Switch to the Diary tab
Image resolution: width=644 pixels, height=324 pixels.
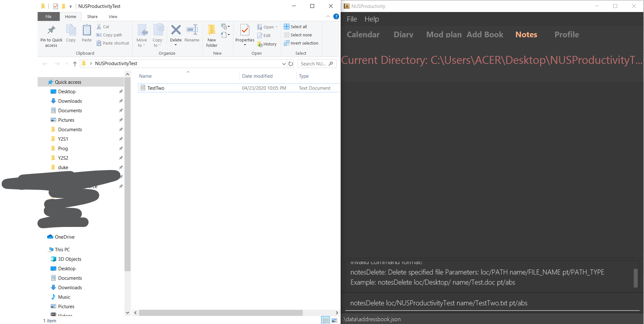pyautogui.click(x=403, y=34)
